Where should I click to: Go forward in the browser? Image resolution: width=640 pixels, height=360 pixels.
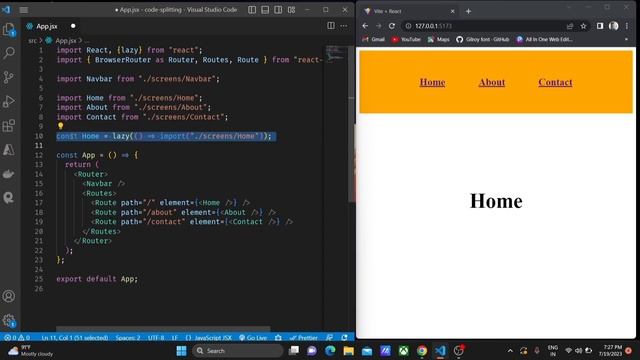[x=378, y=26]
